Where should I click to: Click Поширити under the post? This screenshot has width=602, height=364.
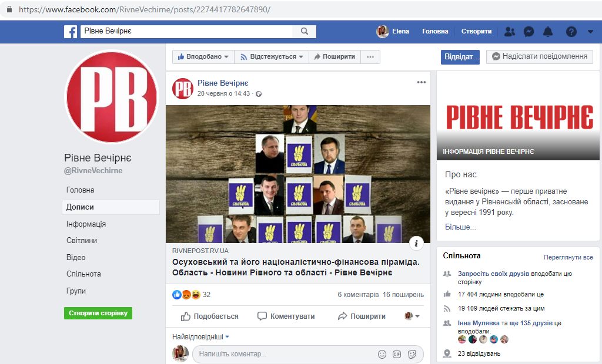click(x=362, y=316)
